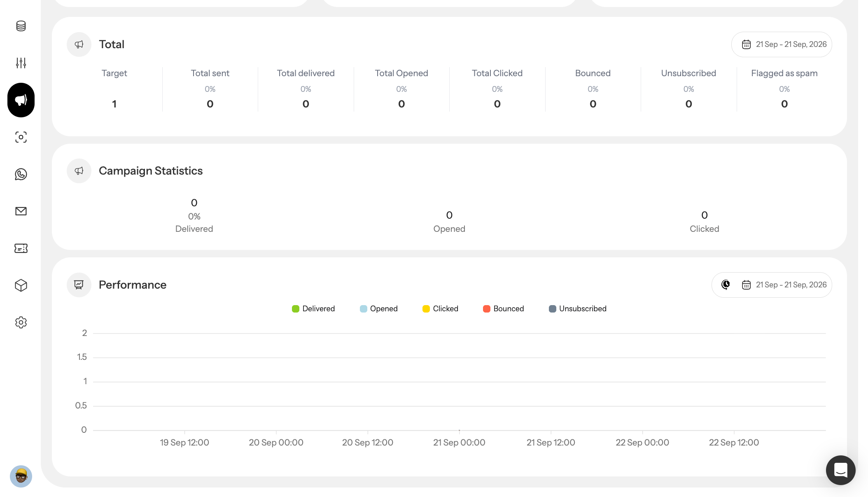Toggle the Delivered legend series

tap(313, 309)
